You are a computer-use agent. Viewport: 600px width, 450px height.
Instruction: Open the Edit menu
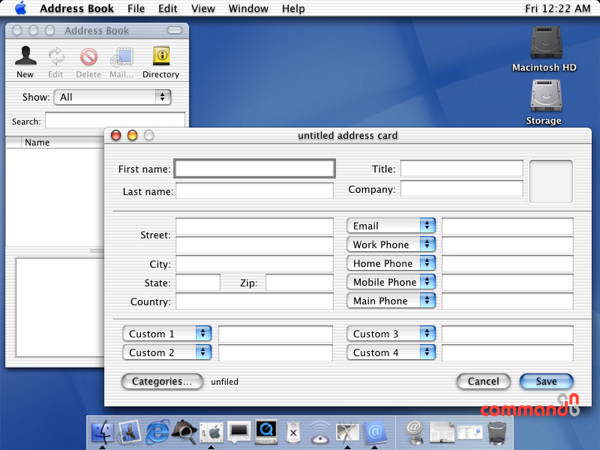pyautogui.click(x=168, y=8)
